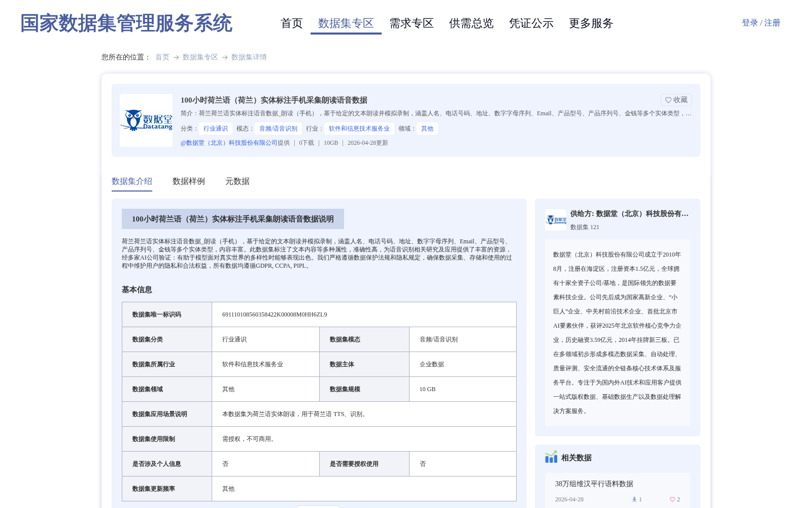Image resolution: width=812 pixels, height=508 pixels.
Task: Click the 数据集唯一标识码 label cell
Action: click(x=167, y=314)
